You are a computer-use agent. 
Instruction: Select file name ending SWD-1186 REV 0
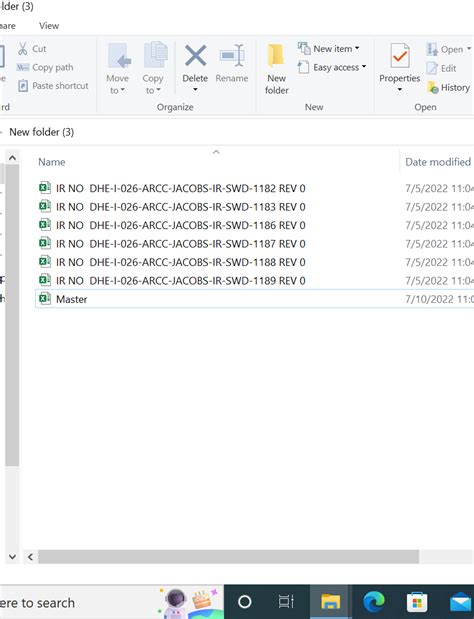coord(181,225)
